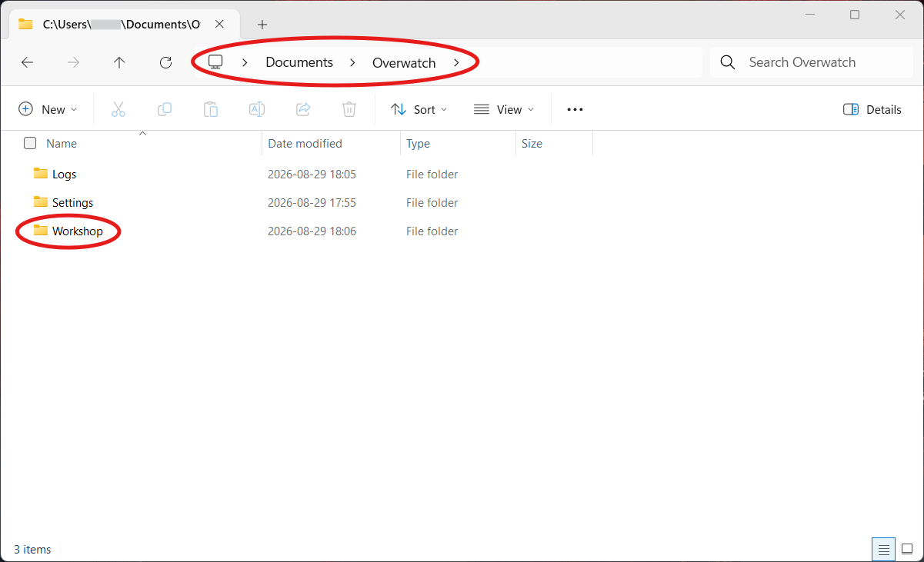Click the This PC monitor icon in address bar
This screenshot has width=924, height=562.
click(215, 62)
